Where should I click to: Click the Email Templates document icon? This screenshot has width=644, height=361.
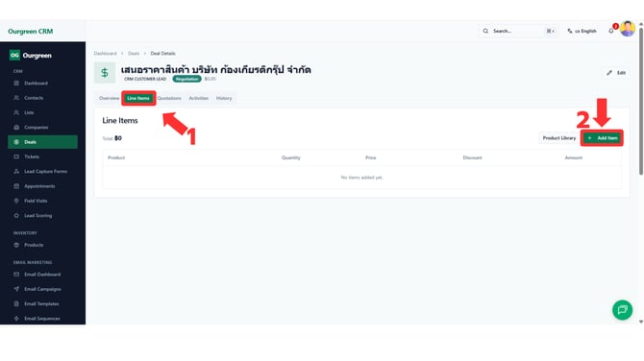pyautogui.click(x=16, y=304)
